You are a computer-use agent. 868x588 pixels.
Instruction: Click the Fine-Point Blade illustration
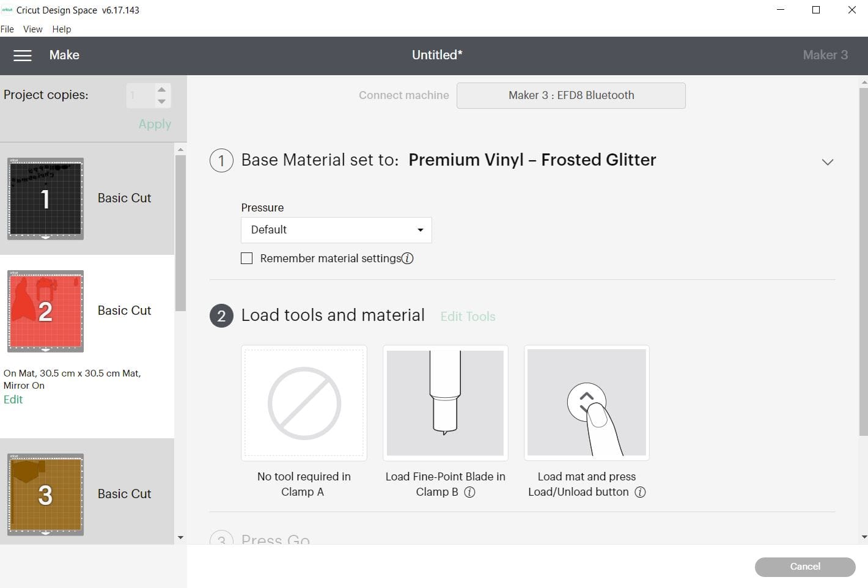[445, 403]
